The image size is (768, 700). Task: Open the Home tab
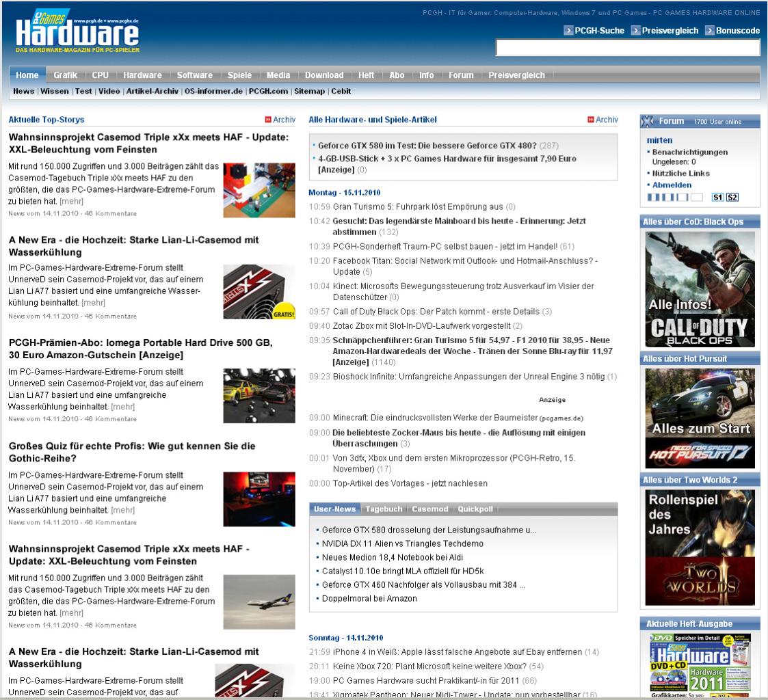point(27,75)
